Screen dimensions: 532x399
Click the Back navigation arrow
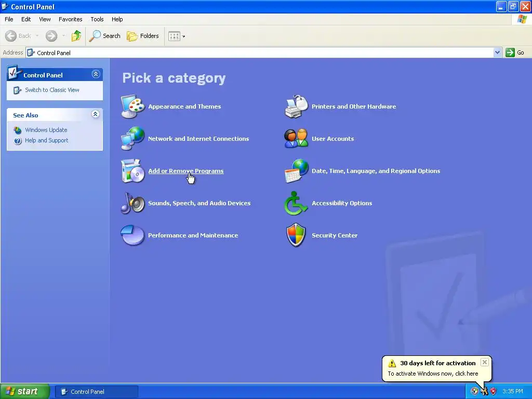coord(11,36)
